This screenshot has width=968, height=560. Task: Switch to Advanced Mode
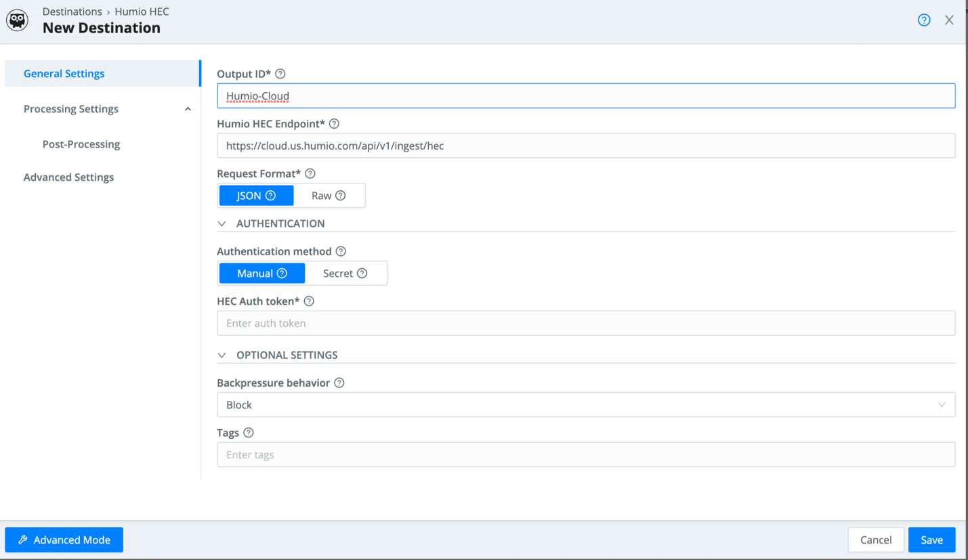point(64,540)
